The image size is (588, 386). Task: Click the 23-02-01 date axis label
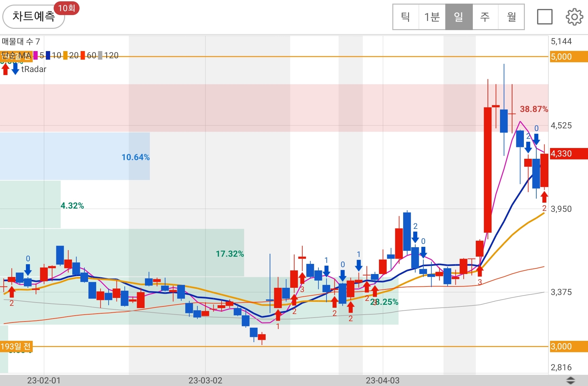point(44,380)
